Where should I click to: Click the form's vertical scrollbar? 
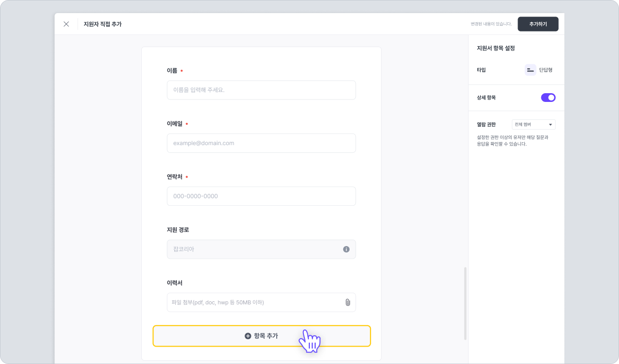pyautogui.click(x=465, y=303)
